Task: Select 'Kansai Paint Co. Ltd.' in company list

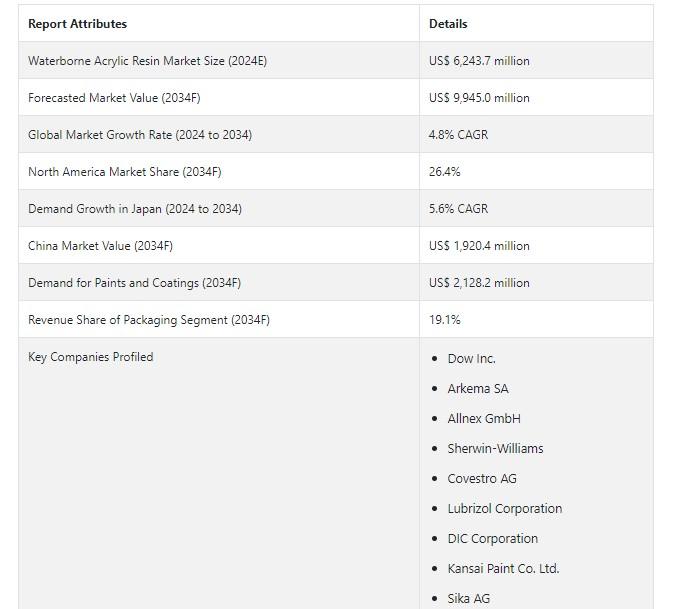Action: [x=503, y=569]
